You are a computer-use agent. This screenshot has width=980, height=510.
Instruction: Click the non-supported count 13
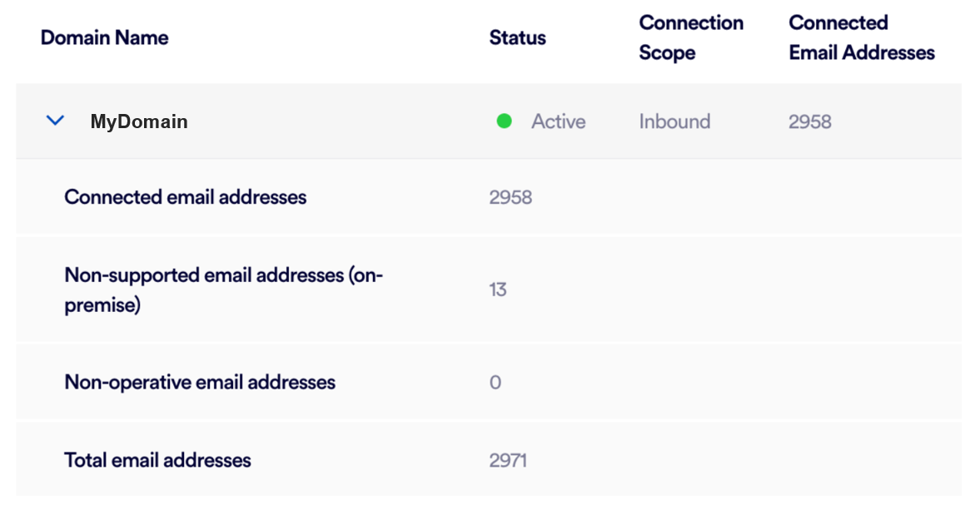pyautogui.click(x=498, y=290)
